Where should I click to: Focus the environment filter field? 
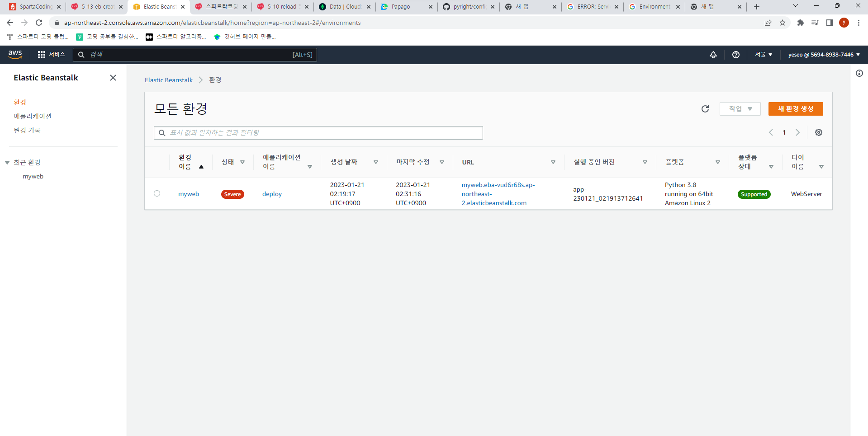[318, 133]
